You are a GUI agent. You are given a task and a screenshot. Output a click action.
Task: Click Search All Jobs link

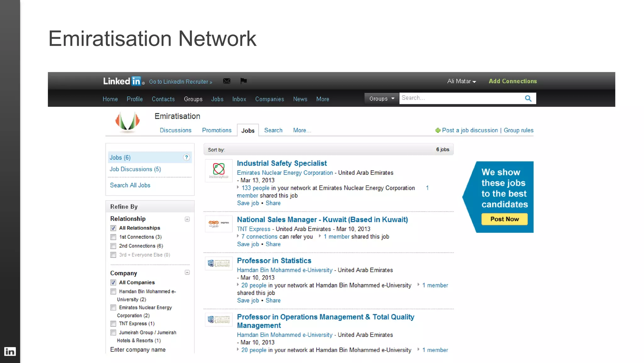[130, 185]
